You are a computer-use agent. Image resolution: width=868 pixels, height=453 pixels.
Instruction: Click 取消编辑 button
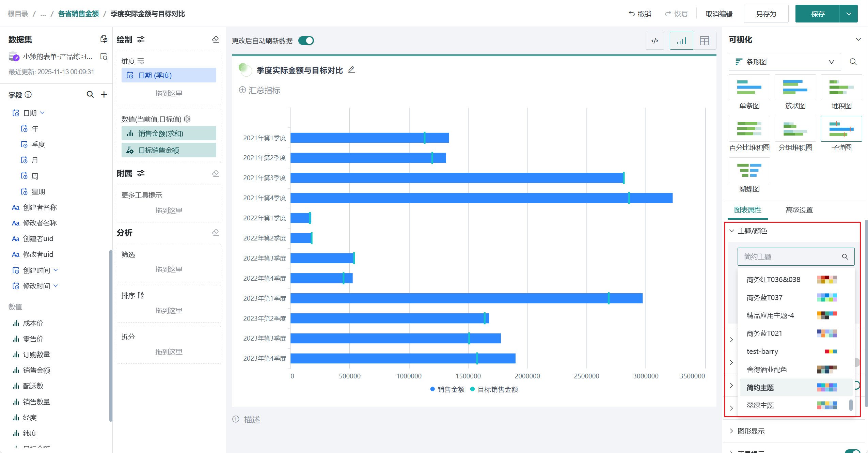coord(719,14)
